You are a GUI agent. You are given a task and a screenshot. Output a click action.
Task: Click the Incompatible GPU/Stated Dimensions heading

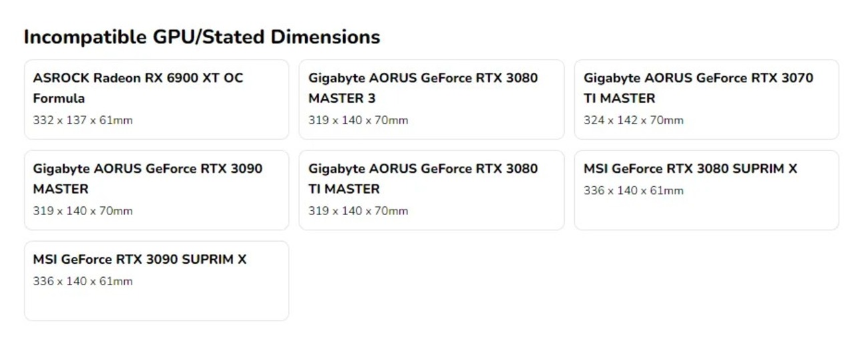202,37
